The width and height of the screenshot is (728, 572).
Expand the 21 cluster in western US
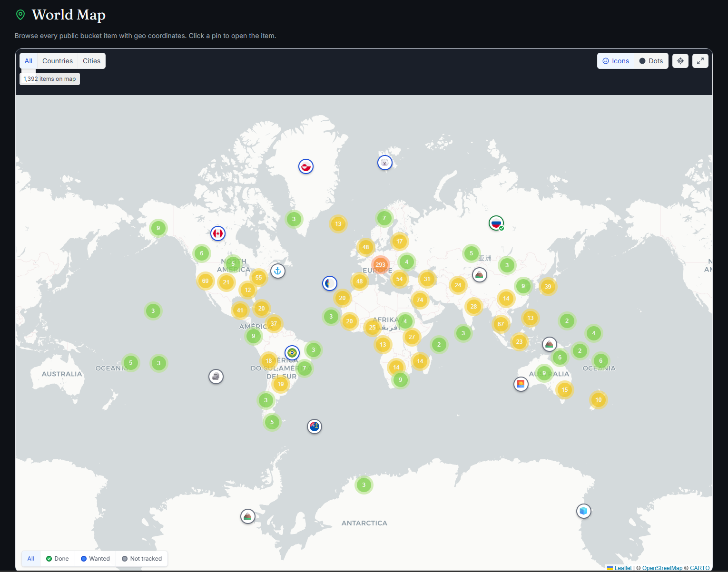[x=226, y=282]
